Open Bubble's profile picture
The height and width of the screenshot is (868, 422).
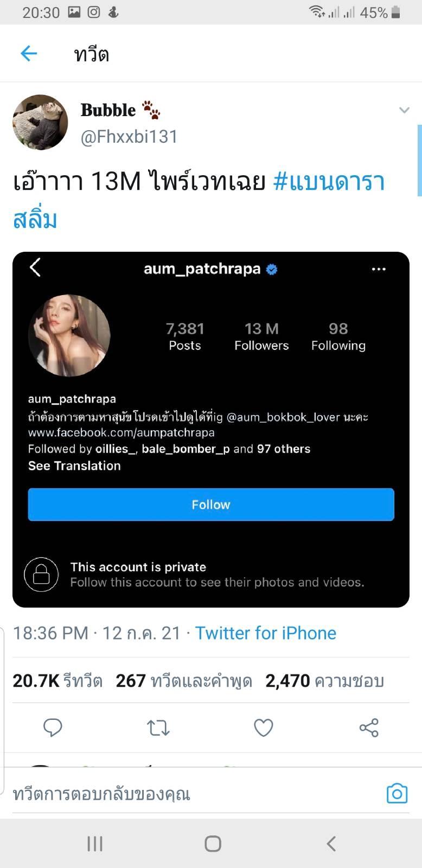[40, 123]
